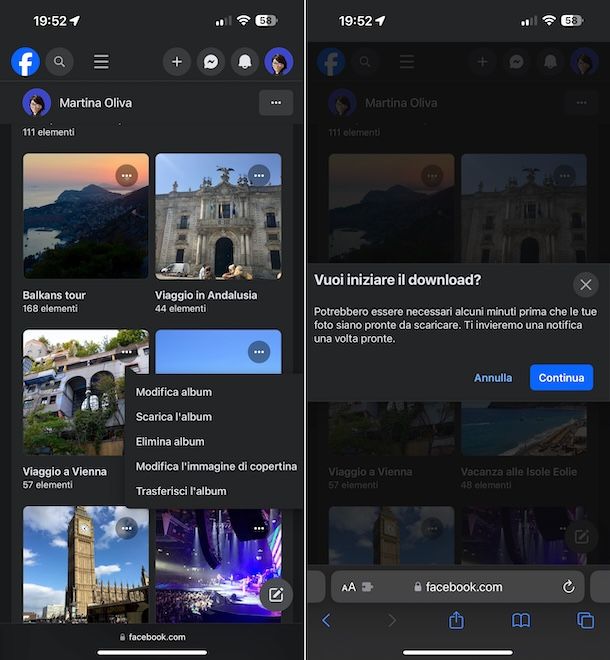
Task: Tap Balkans tour album title
Action: pyautogui.click(x=54, y=295)
